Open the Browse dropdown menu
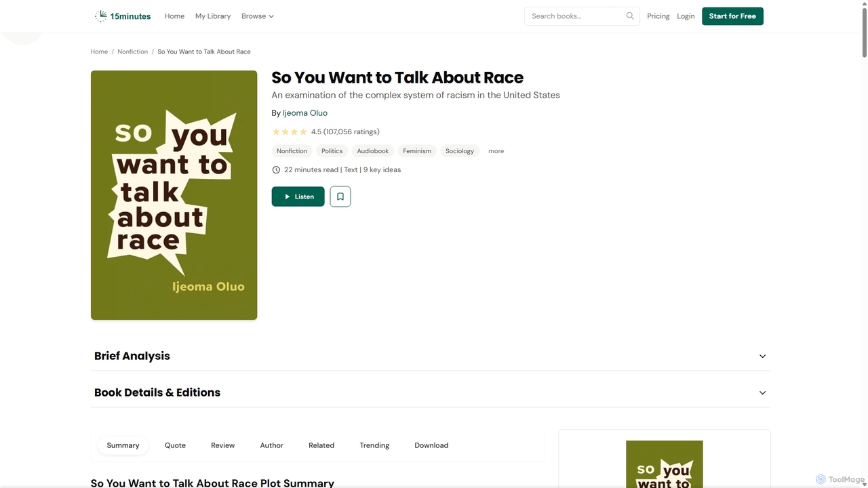 [258, 16]
